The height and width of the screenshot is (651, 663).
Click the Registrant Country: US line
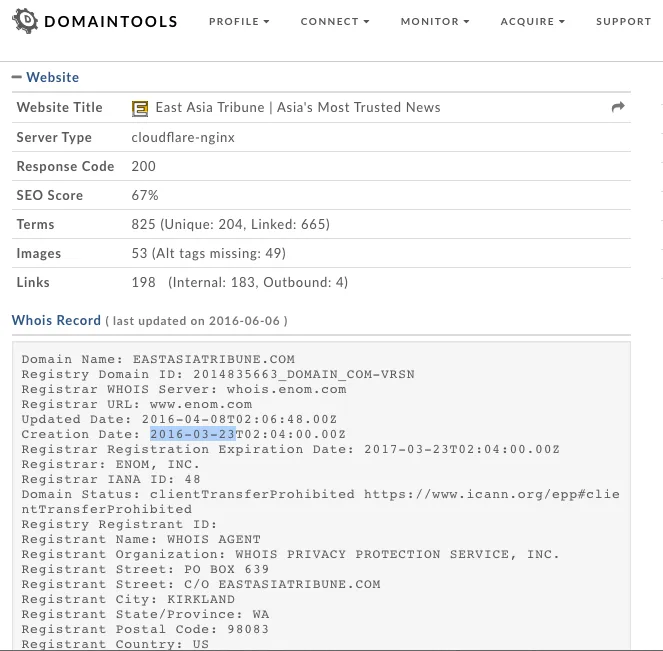115,644
